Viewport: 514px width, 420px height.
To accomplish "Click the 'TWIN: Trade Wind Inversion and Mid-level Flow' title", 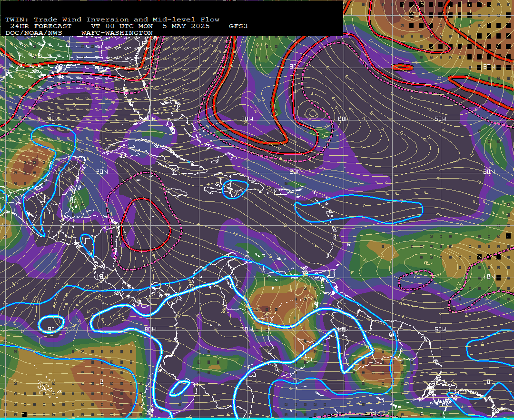I will point(112,20).
